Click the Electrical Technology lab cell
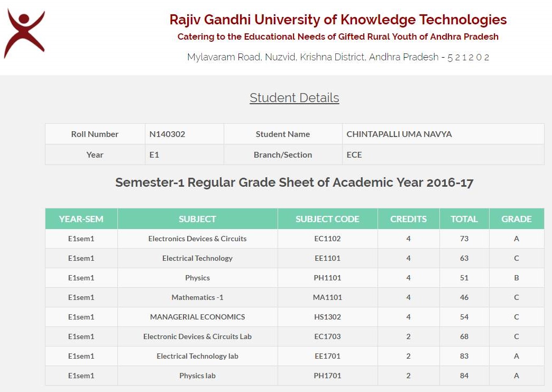The image size is (552, 392). [197, 356]
